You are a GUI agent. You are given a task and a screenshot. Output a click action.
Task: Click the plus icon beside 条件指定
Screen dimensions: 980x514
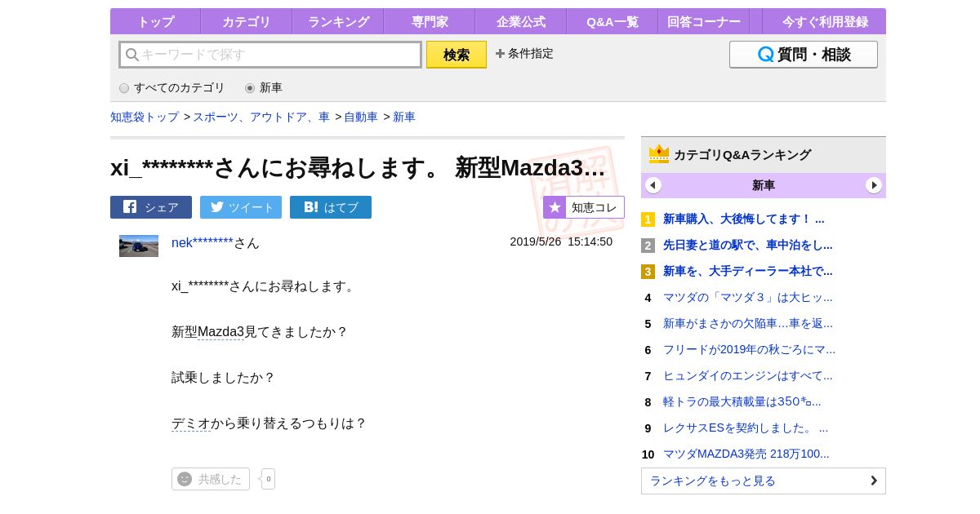click(500, 54)
